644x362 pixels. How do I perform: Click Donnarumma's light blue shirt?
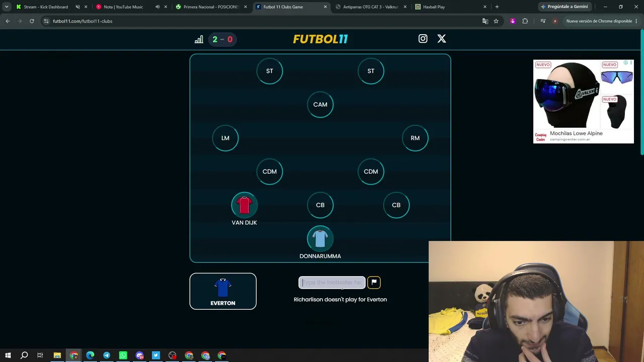[320, 239]
